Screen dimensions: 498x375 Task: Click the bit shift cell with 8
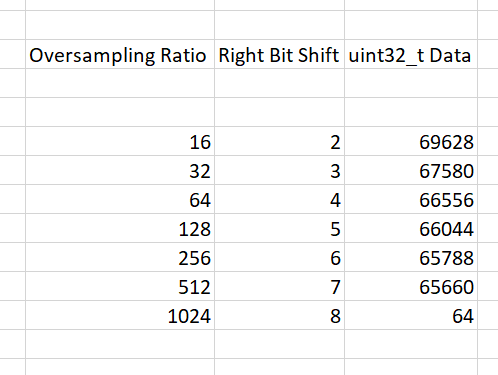point(279,315)
